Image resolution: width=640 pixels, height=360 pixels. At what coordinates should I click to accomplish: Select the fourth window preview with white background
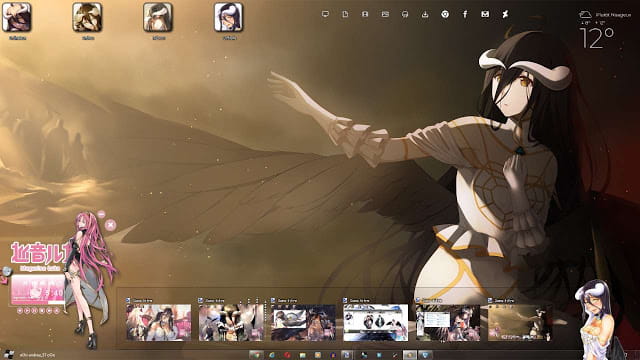[376, 322]
